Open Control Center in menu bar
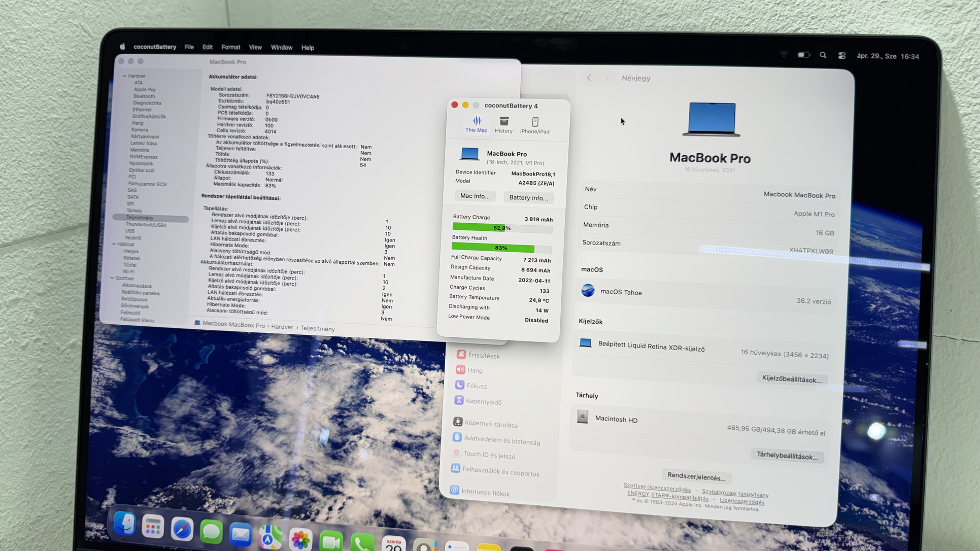The width and height of the screenshot is (980, 551). click(841, 56)
